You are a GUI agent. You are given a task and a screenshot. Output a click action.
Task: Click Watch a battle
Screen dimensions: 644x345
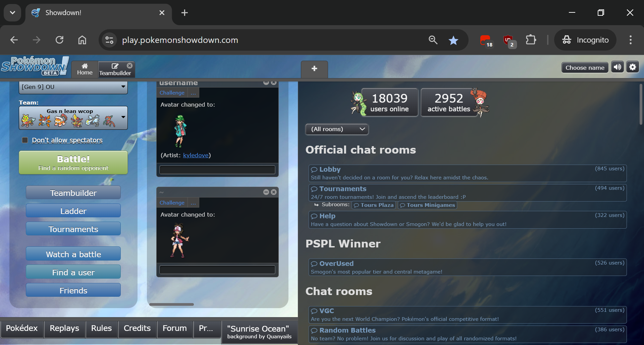(x=73, y=254)
